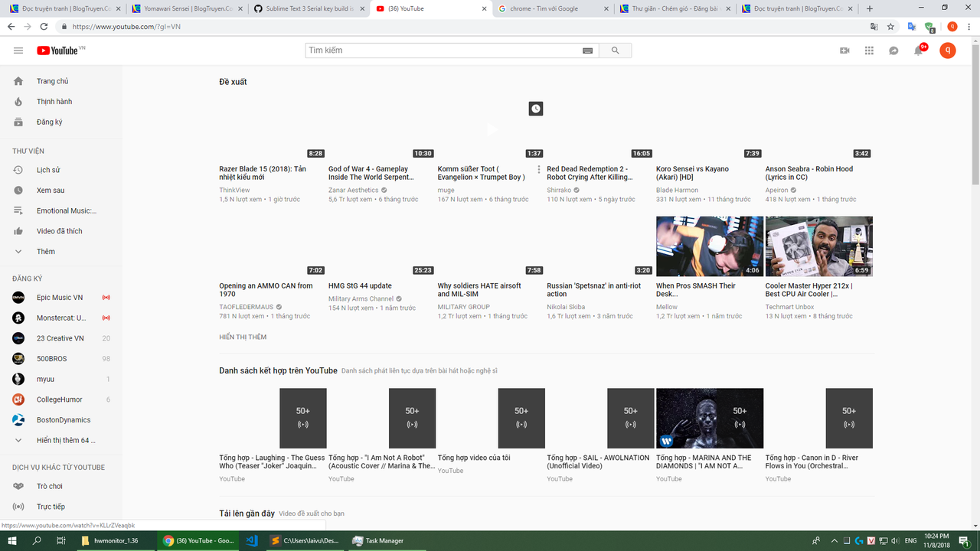
Task: Expand Thêm in the library section
Action: [x=61, y=252]
